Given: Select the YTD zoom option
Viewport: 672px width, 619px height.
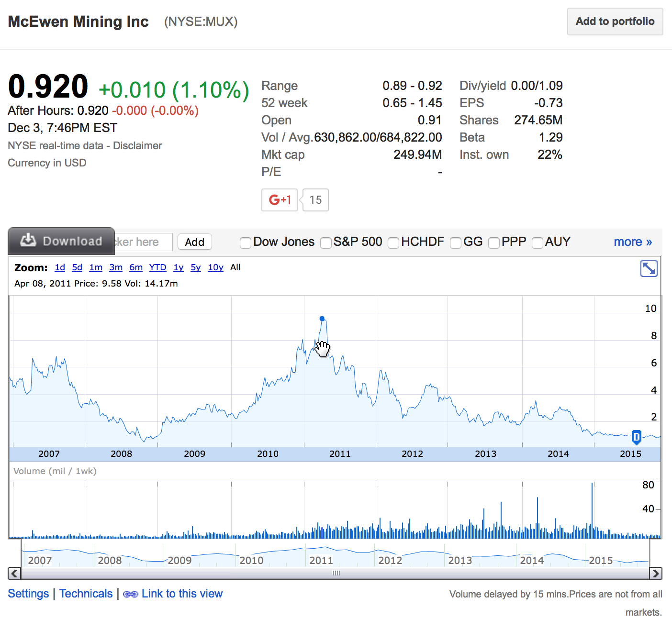Looking at the screenshot, I should [x=157, y=267].
